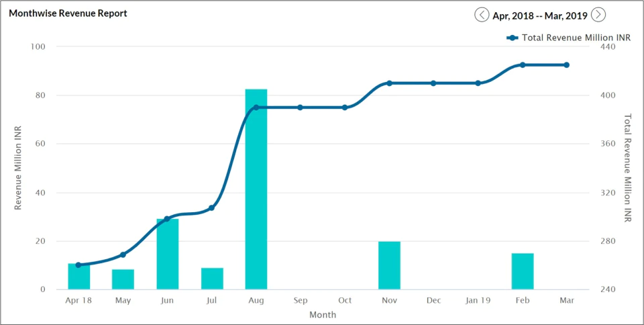Click the Monthwise Revenue Report title
This screenshot has width=644, height=325.
[x=68, y=13]
